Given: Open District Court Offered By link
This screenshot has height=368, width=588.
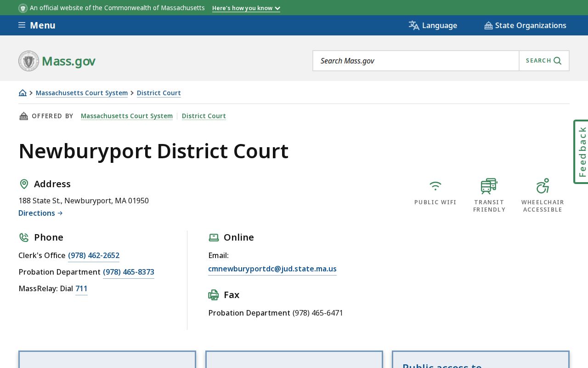Looking at the screenshot, I should 204,116.
